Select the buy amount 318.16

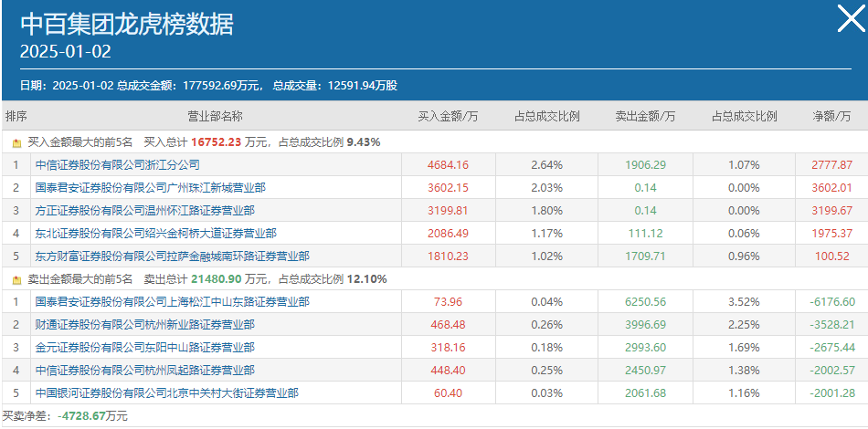click(448, 348)
